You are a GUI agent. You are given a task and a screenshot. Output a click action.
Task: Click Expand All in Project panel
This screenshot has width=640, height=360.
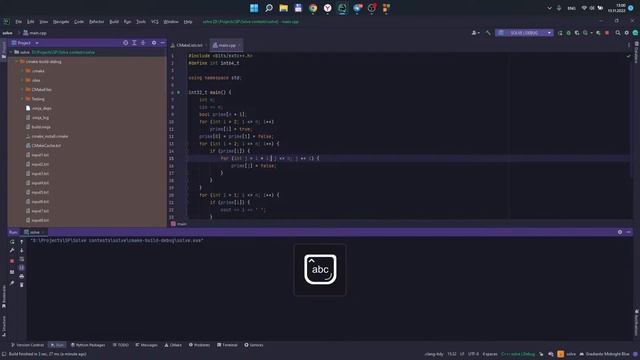tap(134, 43)
